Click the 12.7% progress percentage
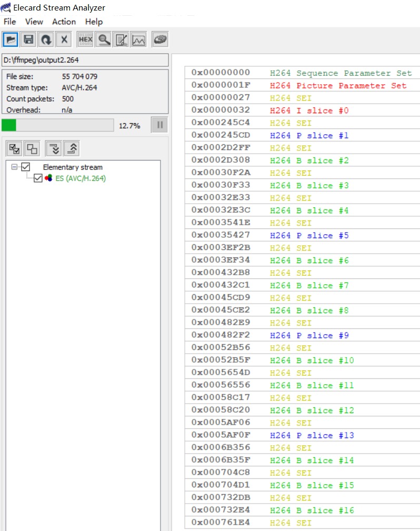Viewport: 420px width, 531px height. (x=129, y=126)
